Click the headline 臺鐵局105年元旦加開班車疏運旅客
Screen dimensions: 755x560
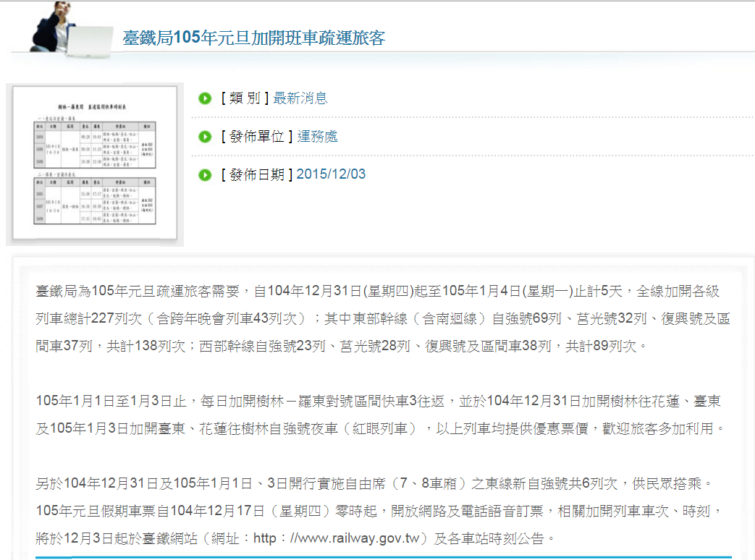tap(253, 38)
